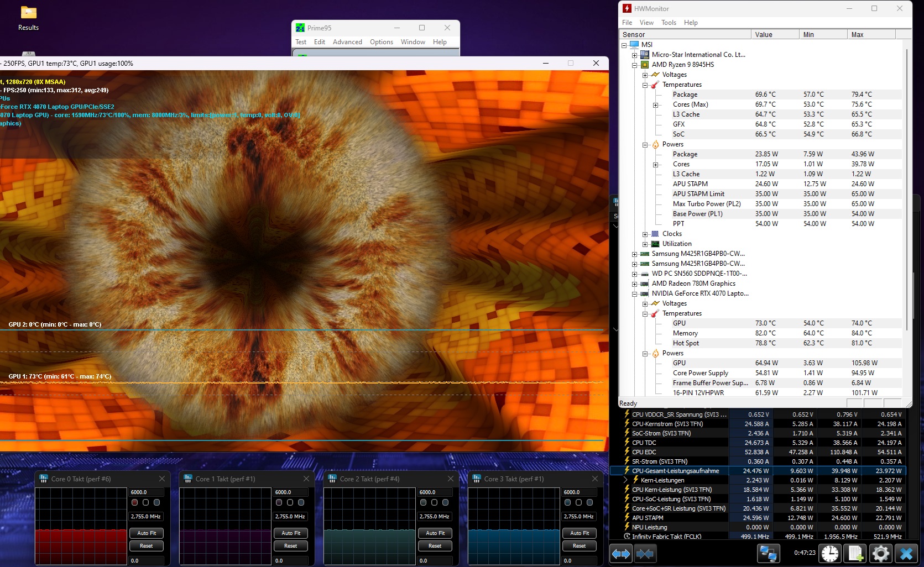
Task: Click the blue X close sensors icon
Action: [x=906, y=553]
